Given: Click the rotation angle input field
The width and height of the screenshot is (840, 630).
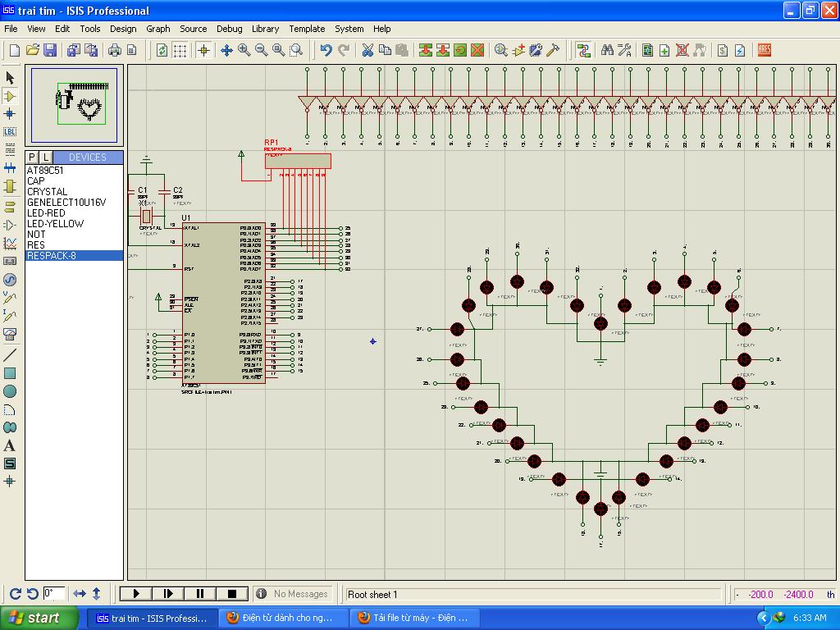Looking at the screenshot, I should 54,594.
